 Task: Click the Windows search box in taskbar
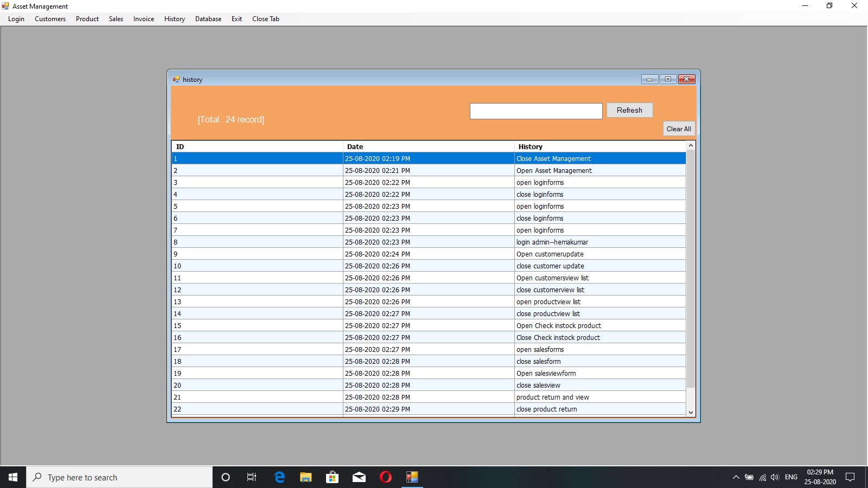(x=119, y=477)
